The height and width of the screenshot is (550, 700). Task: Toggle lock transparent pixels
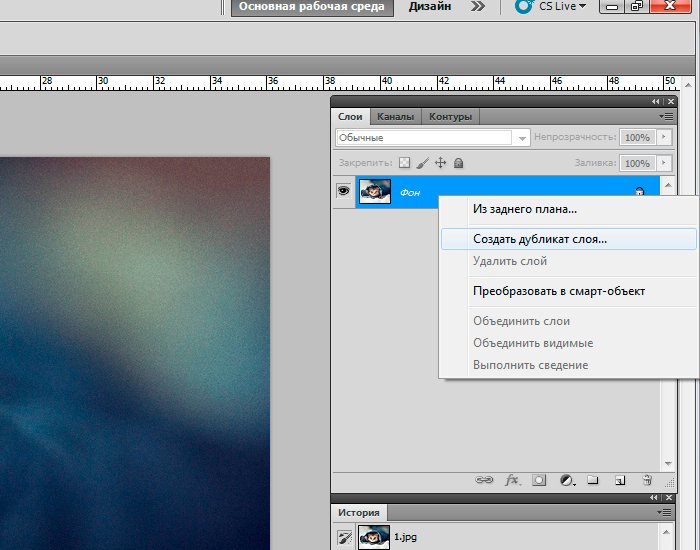coord(405,162)
